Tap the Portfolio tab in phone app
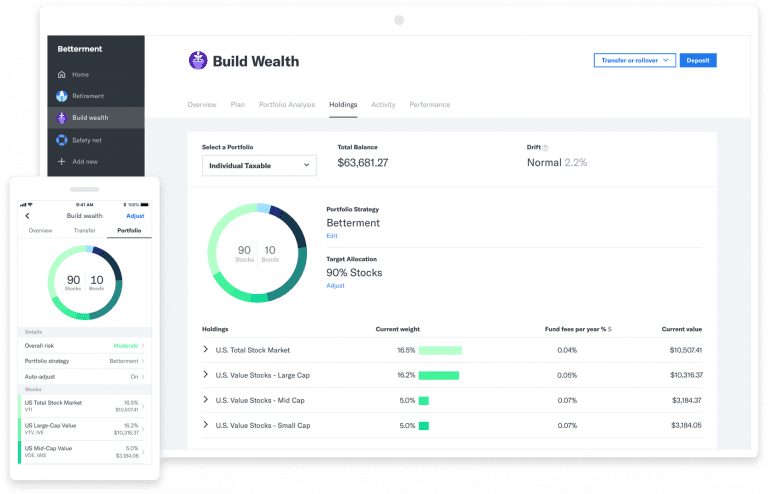The height and width of the screenshot is (494, 768). point(129,230)
